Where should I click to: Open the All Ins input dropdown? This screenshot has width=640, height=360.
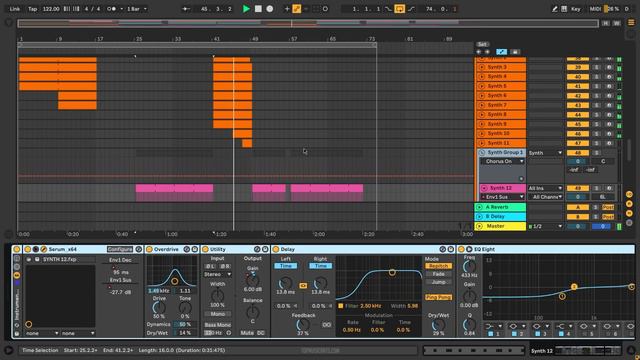(x=545, y=188)
